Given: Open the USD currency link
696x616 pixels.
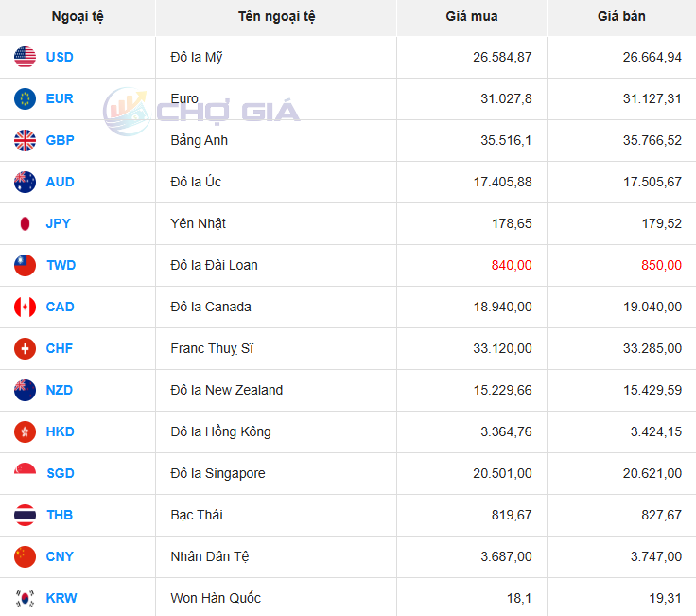Looking at the screenshot, I should (x=60, y=57).
